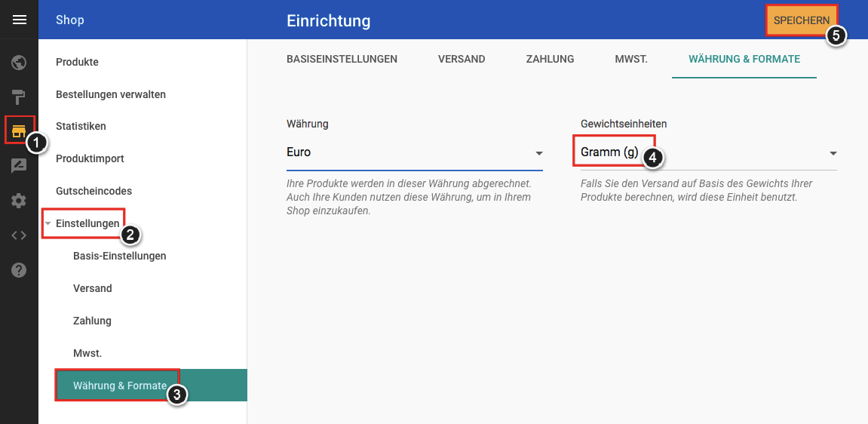Select the paint roller design icon

tap(20, 97)
